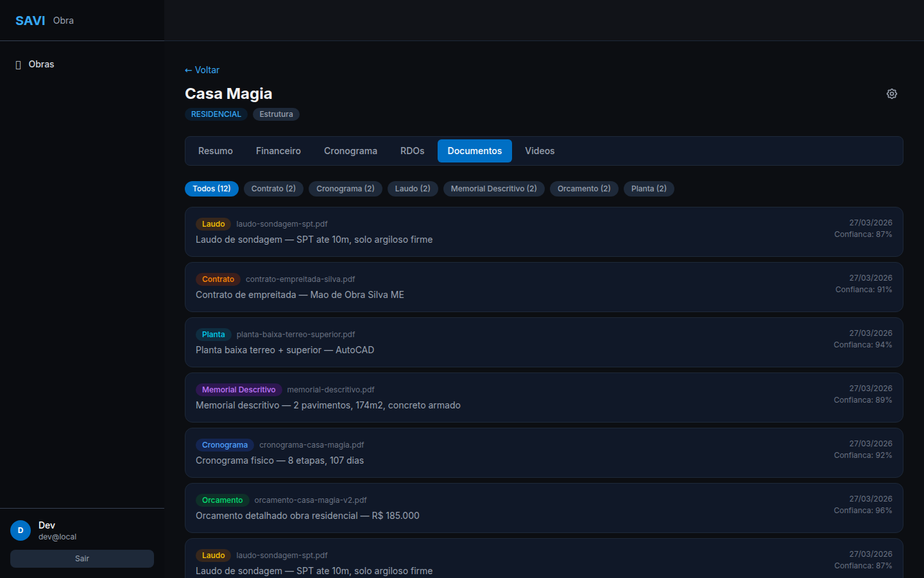The image size is (924, 578).
Task: Select the Orcamento (2) filter chip
Action: 584,189
